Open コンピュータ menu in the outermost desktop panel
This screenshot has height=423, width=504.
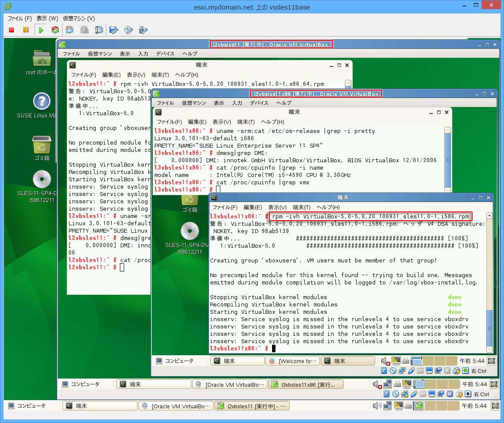tap(27, 406)
